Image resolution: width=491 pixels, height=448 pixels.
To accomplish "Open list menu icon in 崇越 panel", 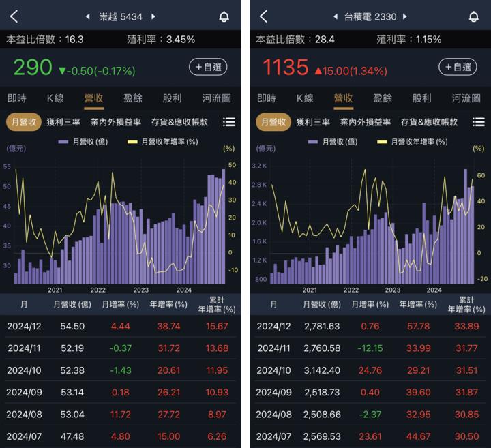I will [229, 122].
